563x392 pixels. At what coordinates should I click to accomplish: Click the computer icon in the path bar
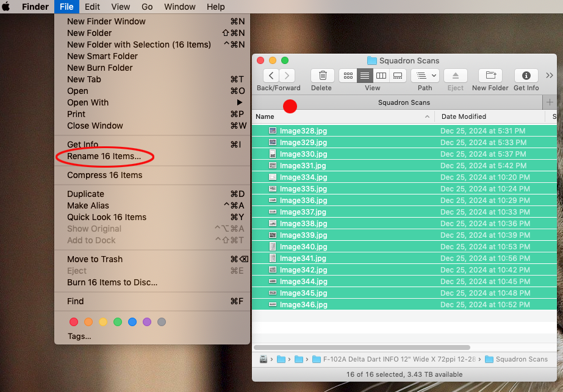(x=263, y=359)
